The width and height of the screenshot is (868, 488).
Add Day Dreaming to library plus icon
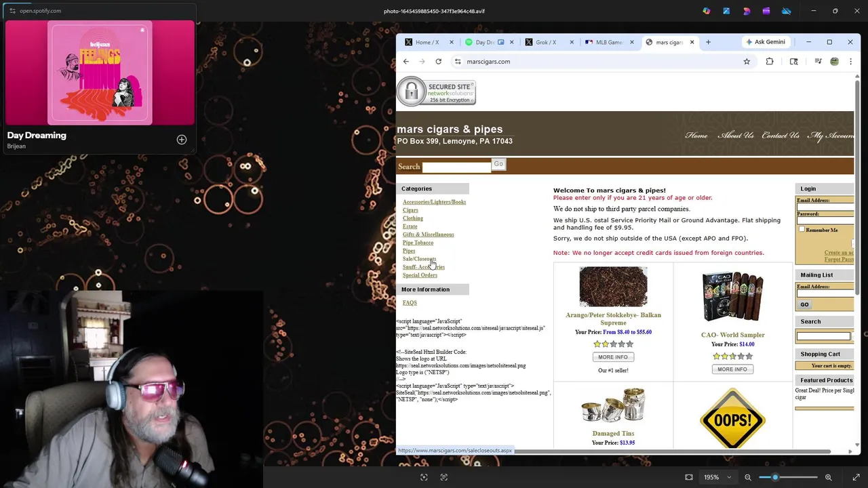pyautogui.click(x=182, y=140)
